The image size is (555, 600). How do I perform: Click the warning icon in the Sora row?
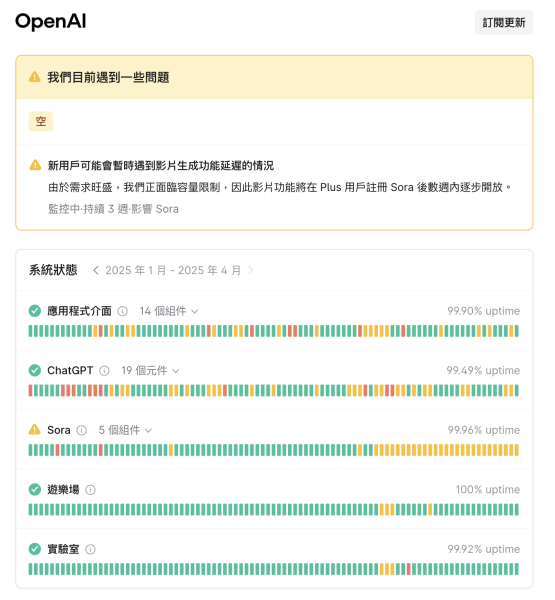[x=35, y=430]
